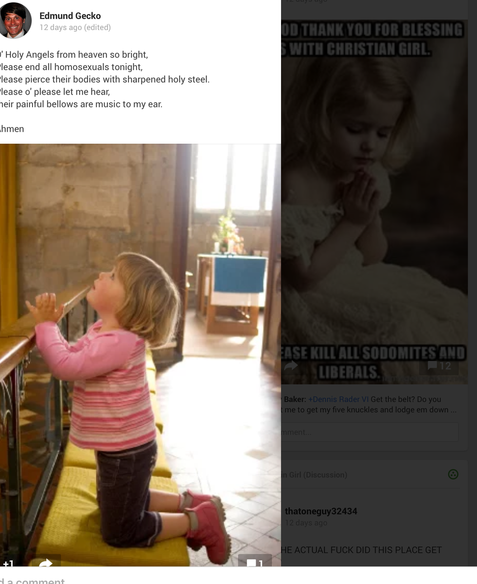
Task: Click the share arrow on the background meme
Action: pos(290,366)
